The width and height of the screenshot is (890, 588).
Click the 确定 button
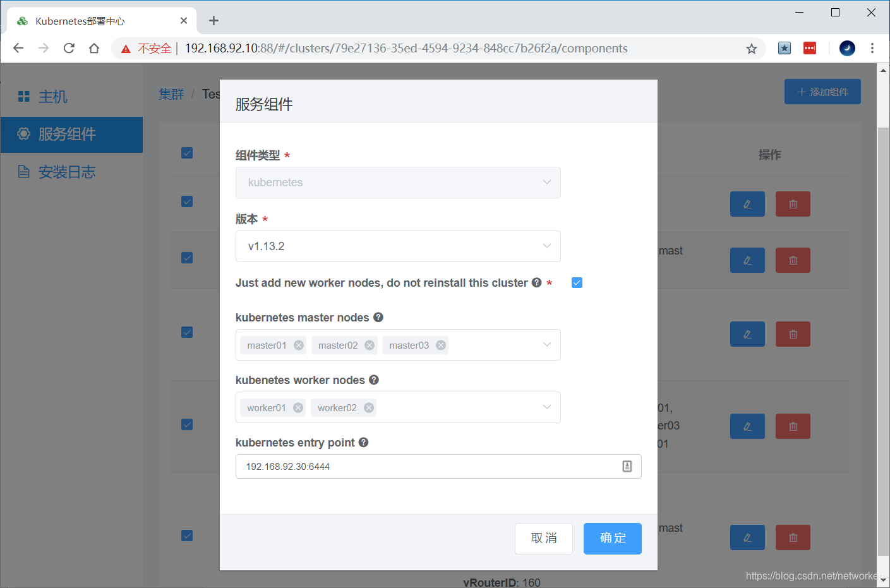point(613,539)
